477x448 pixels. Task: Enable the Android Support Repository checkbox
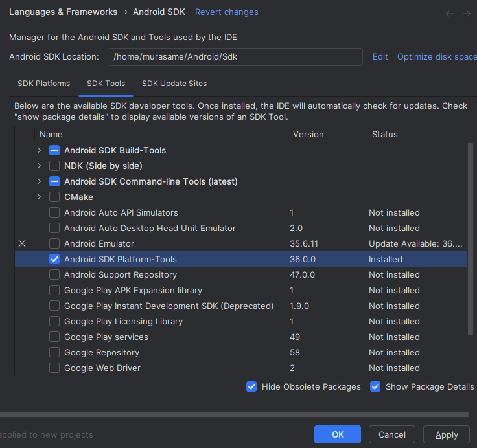coord(54,274)
